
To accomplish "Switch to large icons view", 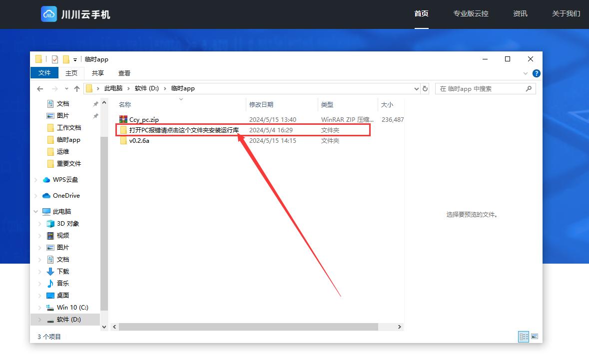I will pyautogui.click(x=534, y=337).
